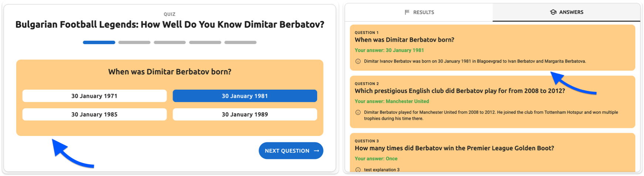Image resolution: width=644 pixels, height=176 pixels.
Task: Click the graduation cap icon on Answers tab
Action: click(x=553, y=12)
